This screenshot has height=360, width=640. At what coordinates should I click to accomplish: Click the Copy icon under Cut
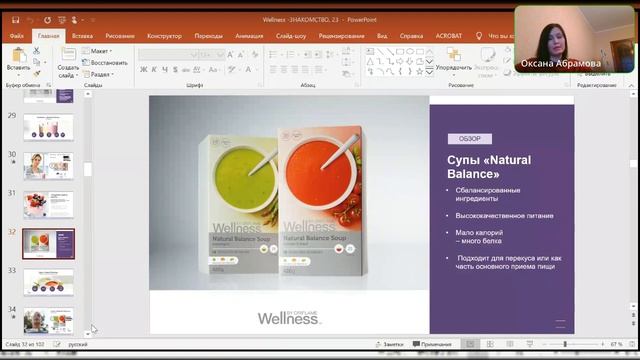pyautogui.click(x=36, y=62)
